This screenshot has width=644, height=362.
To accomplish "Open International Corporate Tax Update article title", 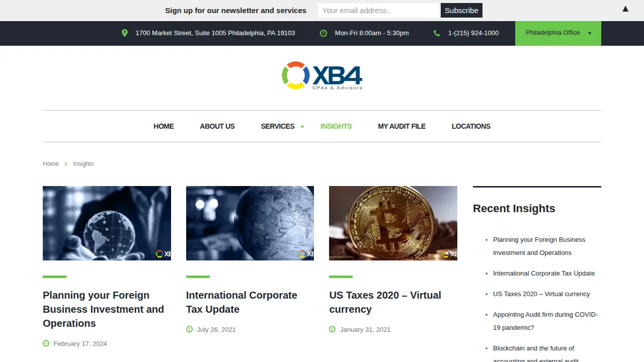I will click(242, 302).
